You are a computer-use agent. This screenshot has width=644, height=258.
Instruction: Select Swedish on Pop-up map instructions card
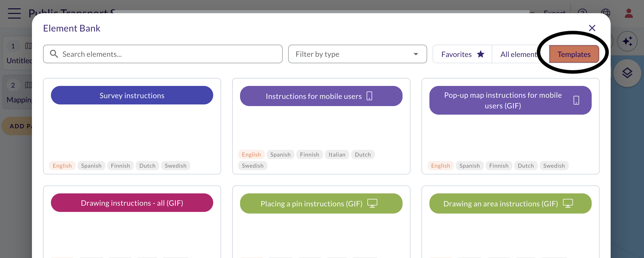pos(554,166)
